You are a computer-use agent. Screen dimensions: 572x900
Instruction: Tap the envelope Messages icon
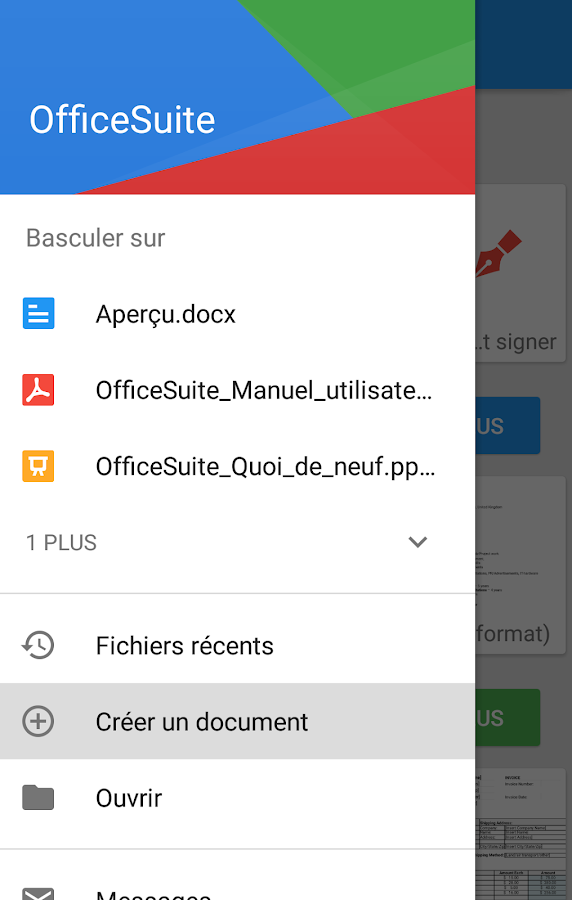click(x=38, y=893)
